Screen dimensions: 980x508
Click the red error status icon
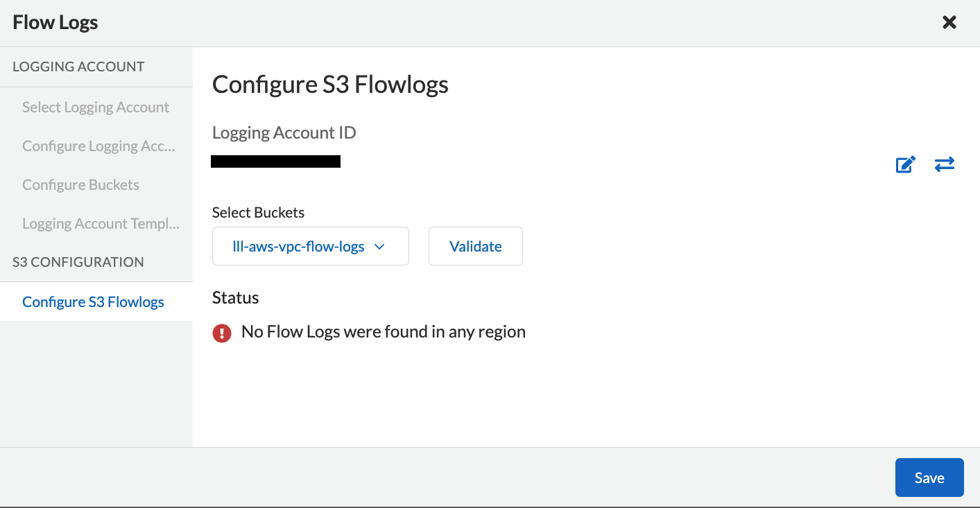tap(222, 333)
